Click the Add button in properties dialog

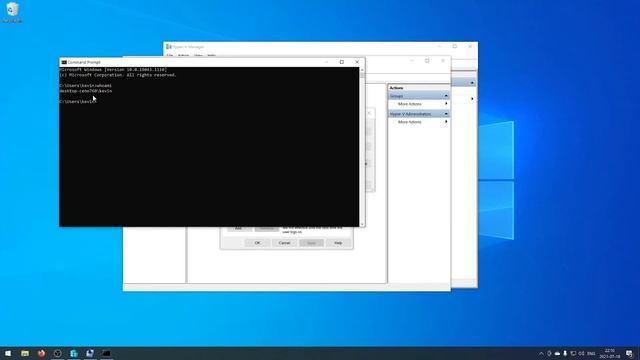pos(239,229)
